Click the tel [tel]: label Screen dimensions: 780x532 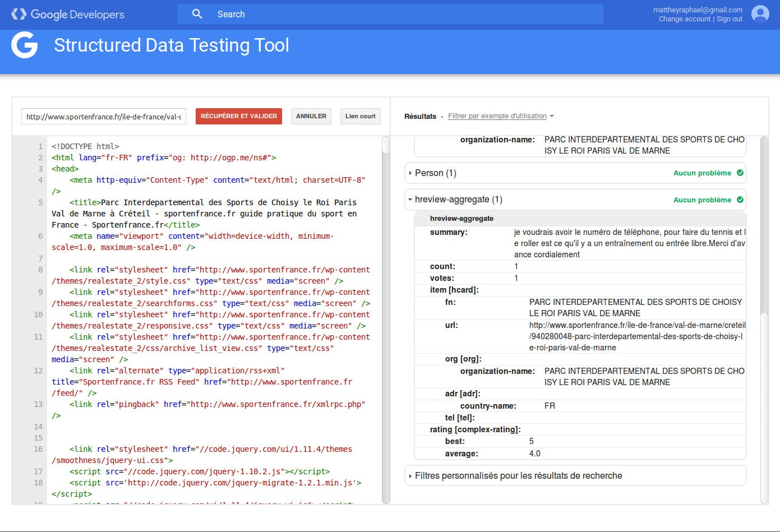point(460,418)
